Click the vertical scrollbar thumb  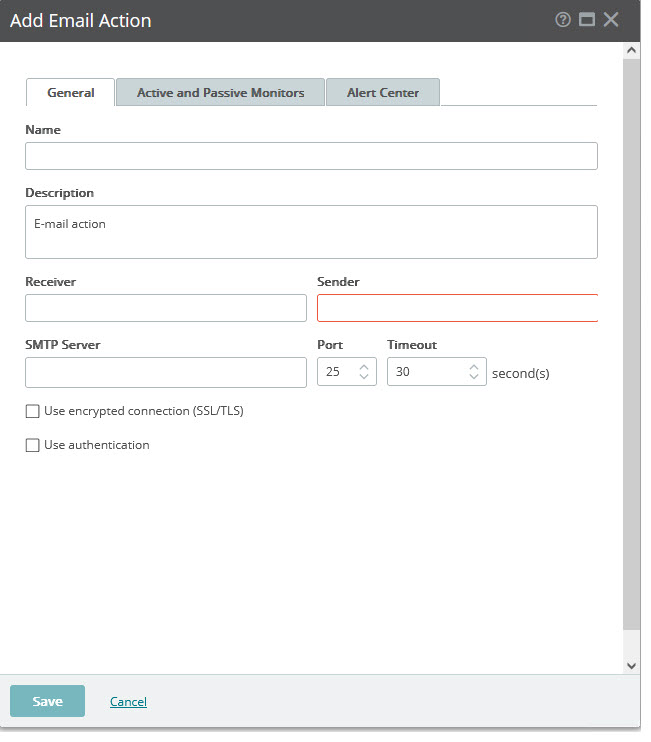coord(631,344)
